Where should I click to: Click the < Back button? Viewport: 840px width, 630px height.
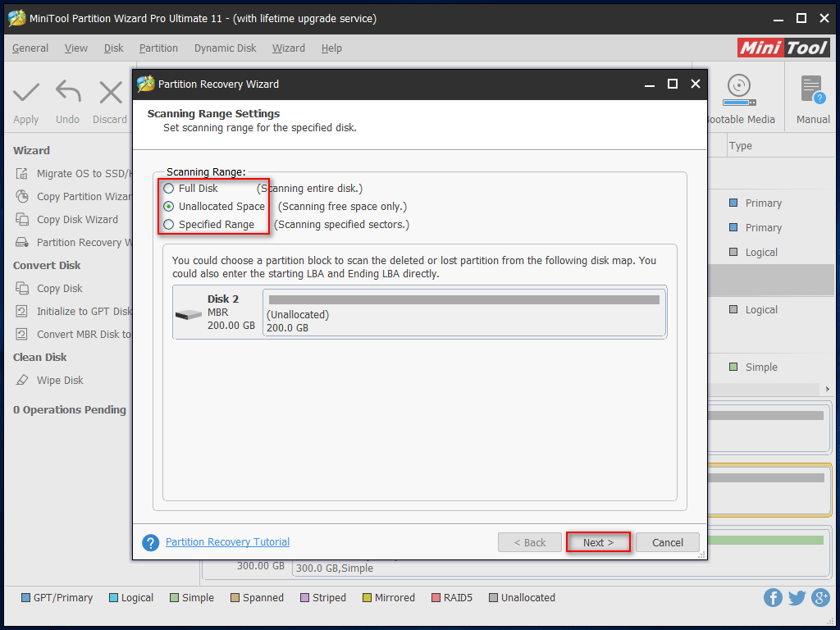coord(530,543)
